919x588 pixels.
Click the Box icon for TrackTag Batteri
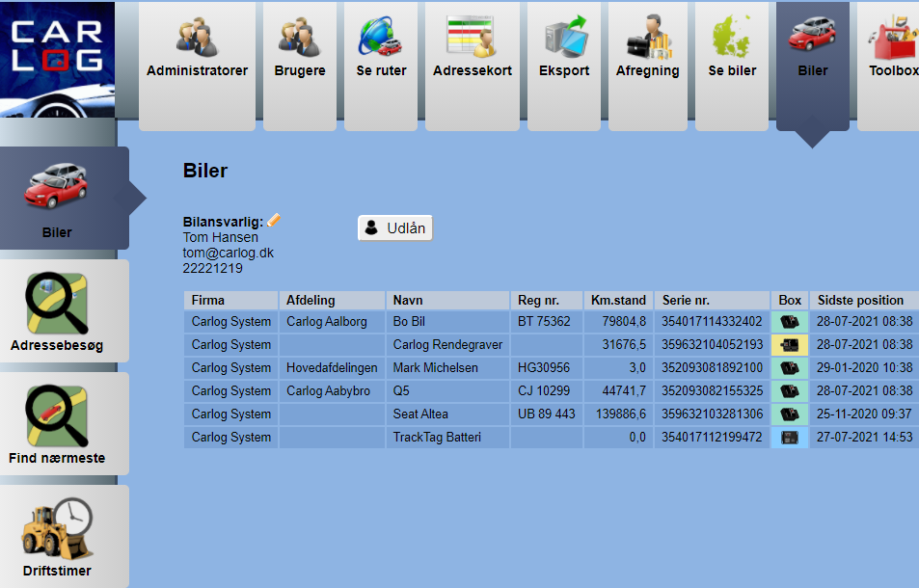point(790,437)
